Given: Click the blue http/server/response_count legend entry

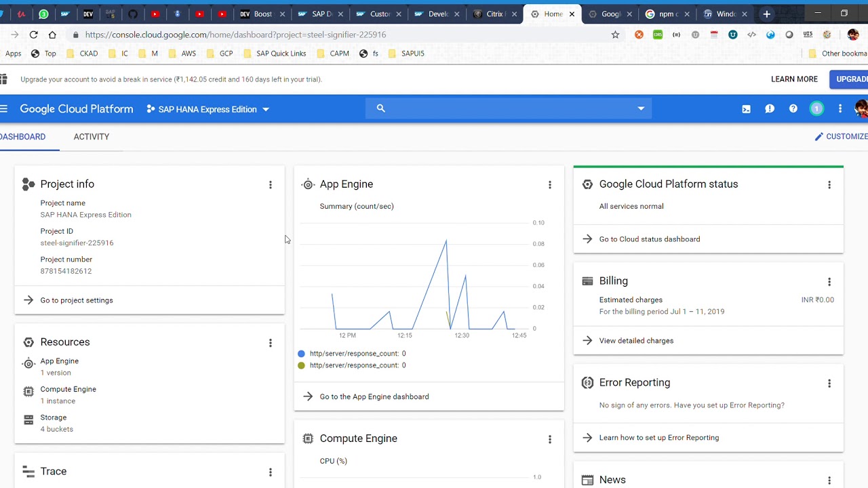Looking at the screenshot, I should (352, 354).
